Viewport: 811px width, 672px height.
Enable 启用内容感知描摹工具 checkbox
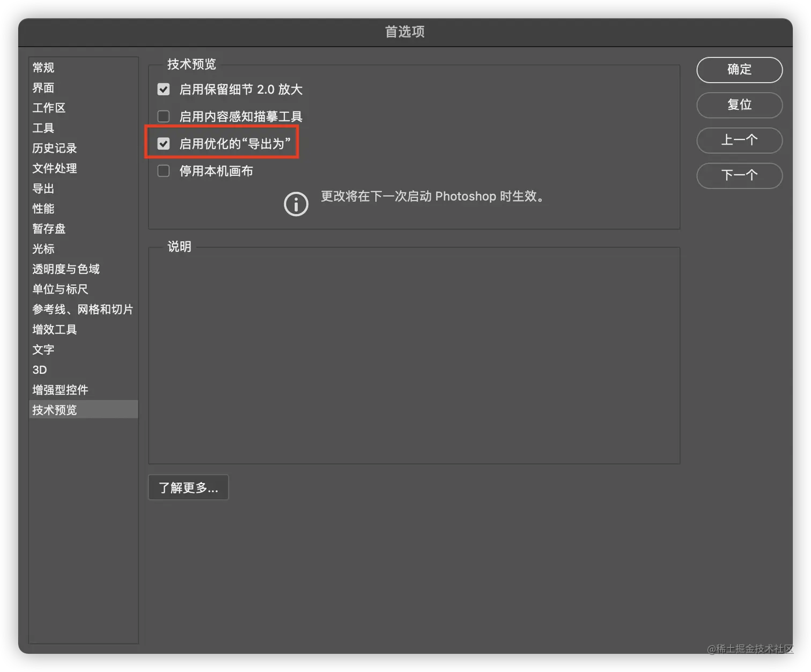164,116
